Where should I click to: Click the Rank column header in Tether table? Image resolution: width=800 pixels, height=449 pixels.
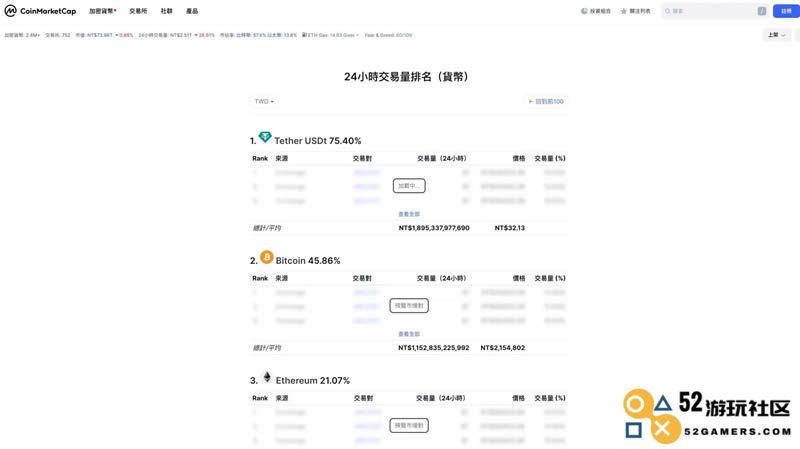point(260,159)
